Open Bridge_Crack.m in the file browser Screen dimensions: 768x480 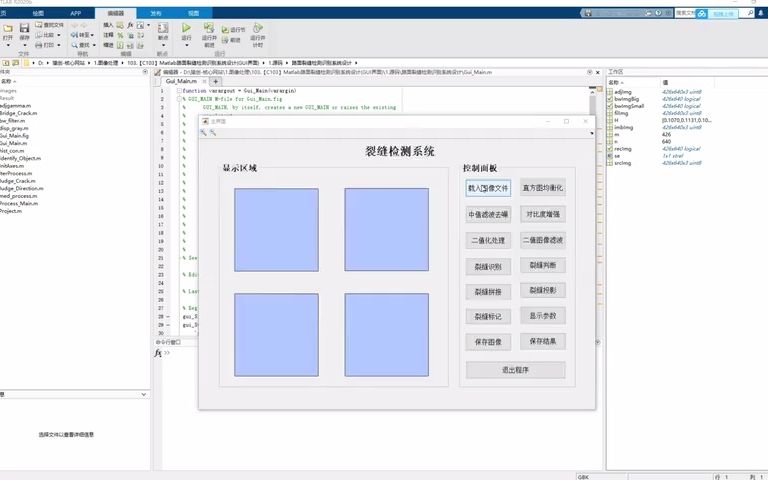click(19, 113)
